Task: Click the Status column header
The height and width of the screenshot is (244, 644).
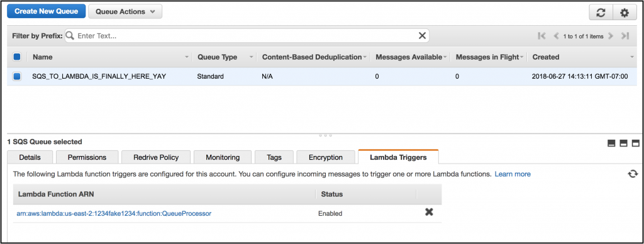Action: (332, 194)
